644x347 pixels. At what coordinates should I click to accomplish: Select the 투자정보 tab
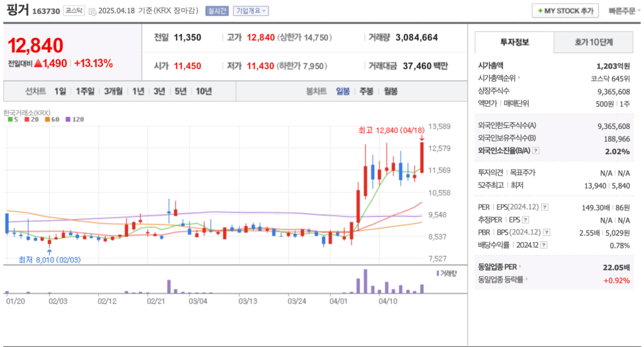coord(514,42)
